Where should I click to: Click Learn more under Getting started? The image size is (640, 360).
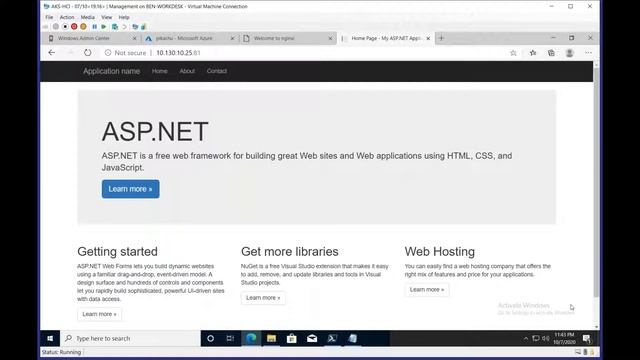(99, 314)
